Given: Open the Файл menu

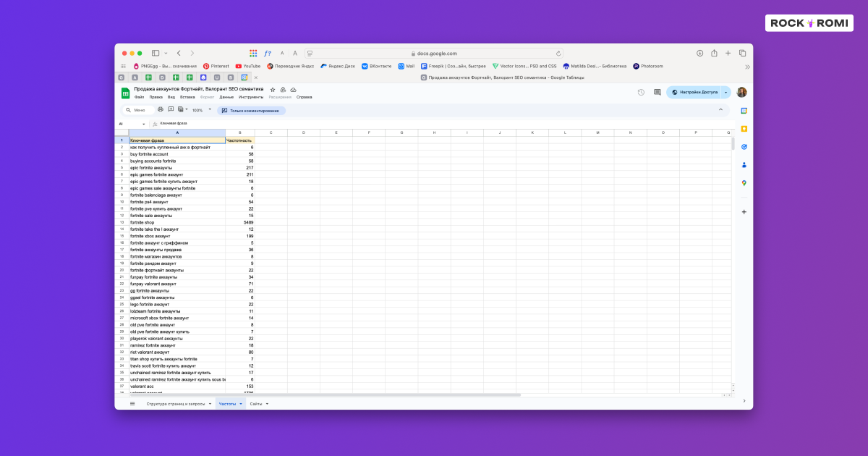Looking at the screenshot, I should tap(140, 96).
